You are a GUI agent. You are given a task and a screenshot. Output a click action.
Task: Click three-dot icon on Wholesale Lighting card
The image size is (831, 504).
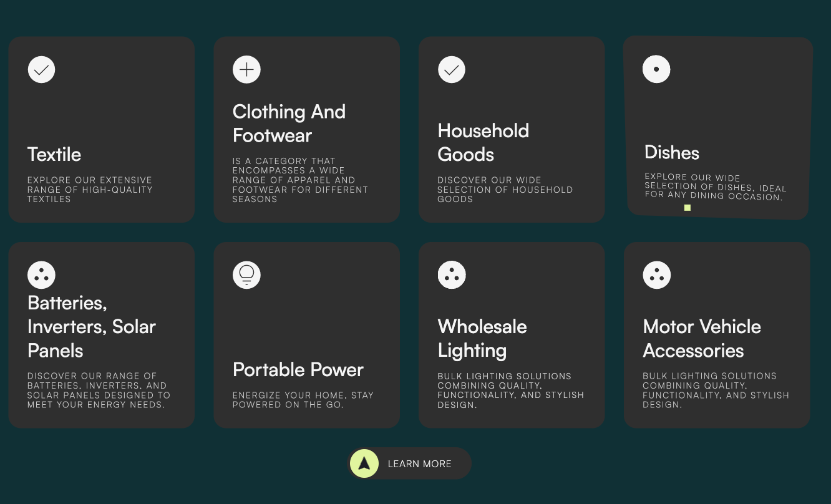coord(452,275)
